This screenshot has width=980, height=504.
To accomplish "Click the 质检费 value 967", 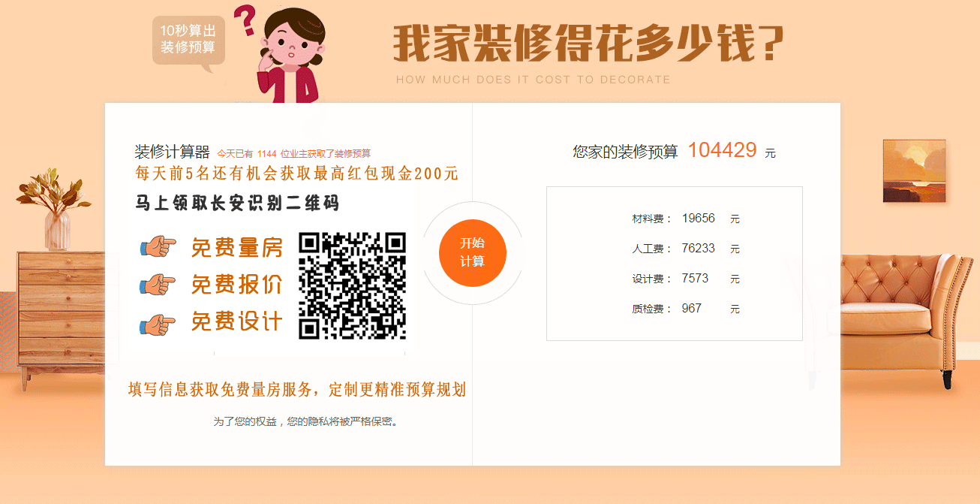I will pyautogui.click(x=692, y=309).
